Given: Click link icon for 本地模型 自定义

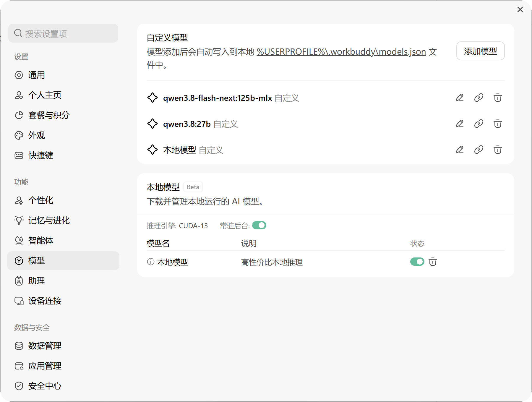Looking at the screenshot, I should tap(479, 150).
